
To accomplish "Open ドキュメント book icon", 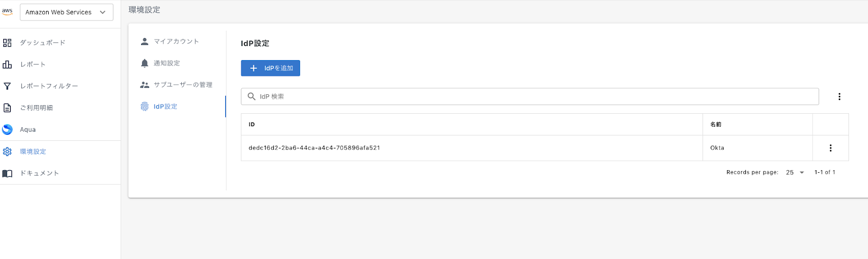I will point(7,173).
